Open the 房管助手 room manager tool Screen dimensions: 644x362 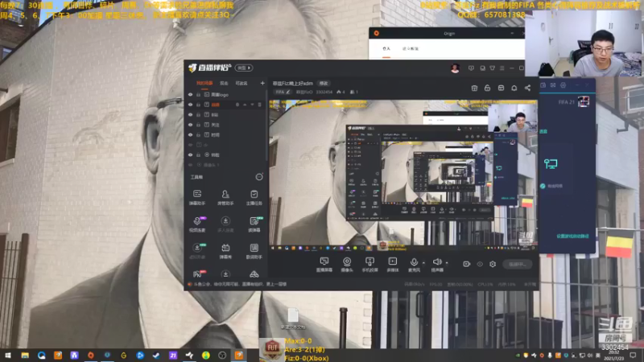pos(225,197)
